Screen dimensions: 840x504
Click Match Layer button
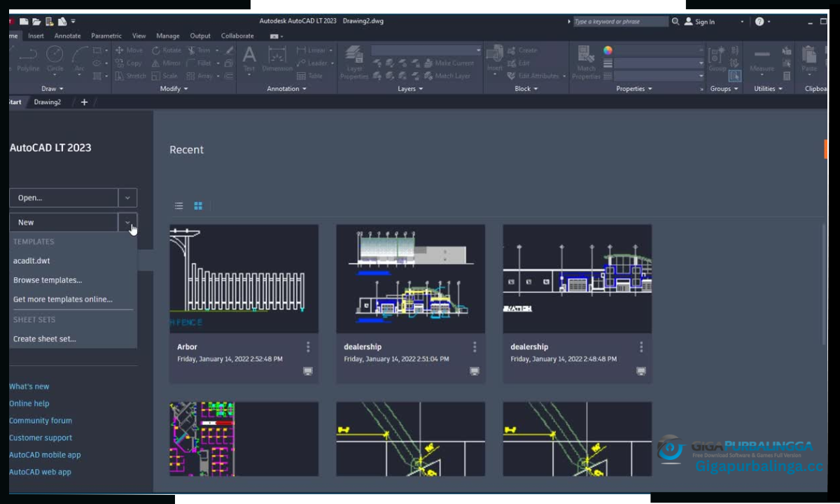(x=447, y=76)
